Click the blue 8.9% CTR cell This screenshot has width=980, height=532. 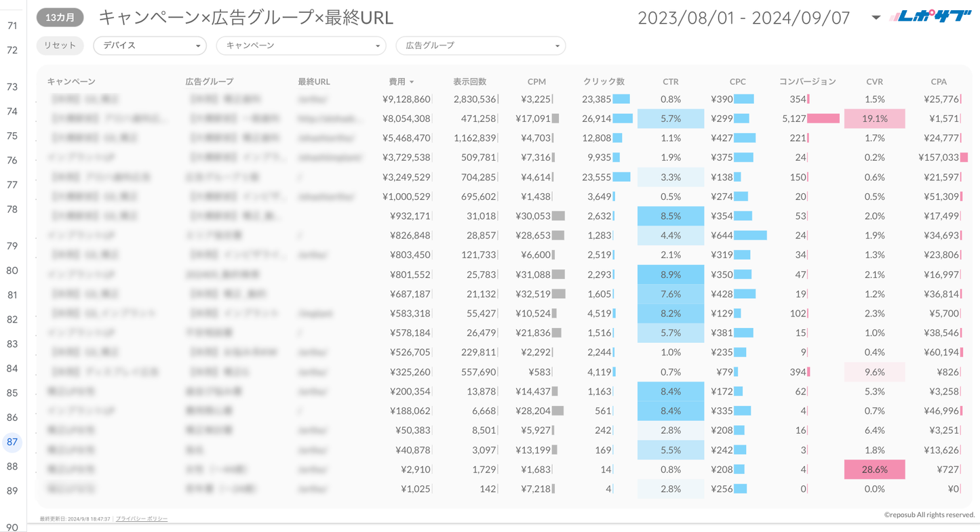coord(670,274)
